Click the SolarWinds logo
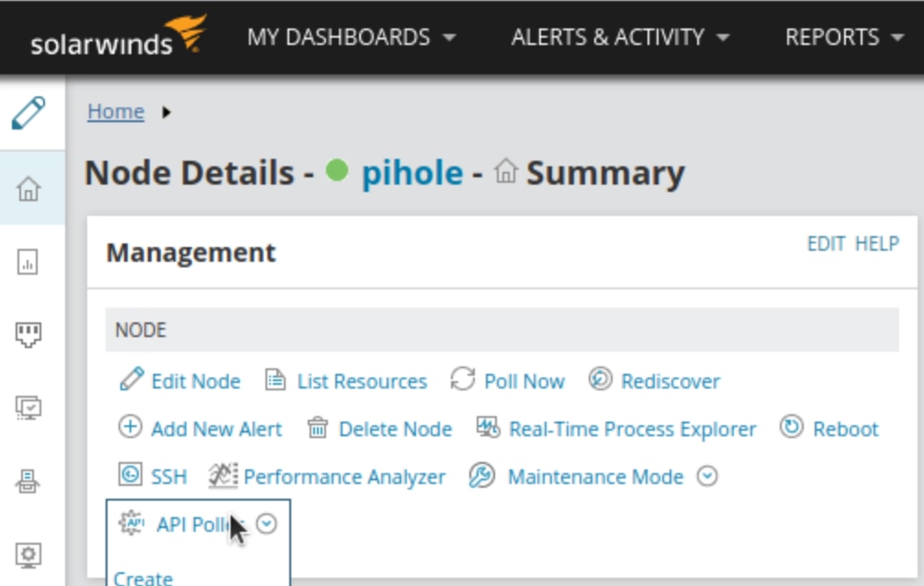 [118, 37]
